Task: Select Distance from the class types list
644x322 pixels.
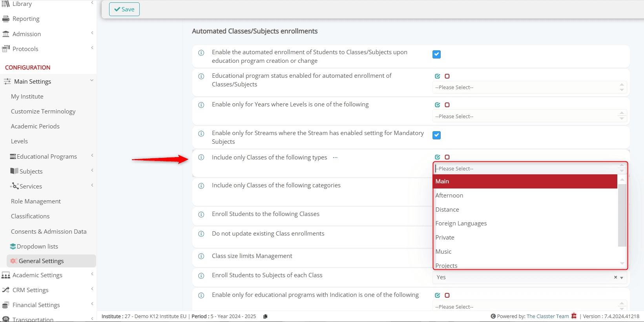Action: click(x=525, y=210)
